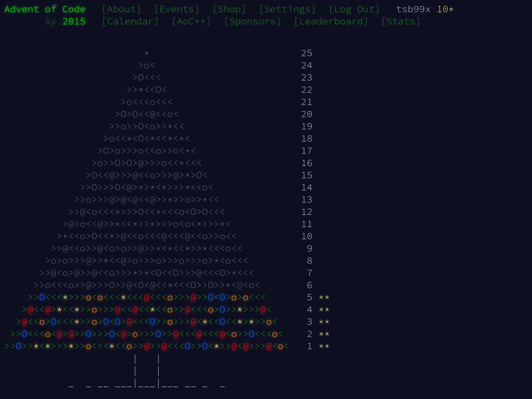Click the gold stars beside Day 5
The image size is (532, 399).
pyautogui.click(x=324, y=297)
